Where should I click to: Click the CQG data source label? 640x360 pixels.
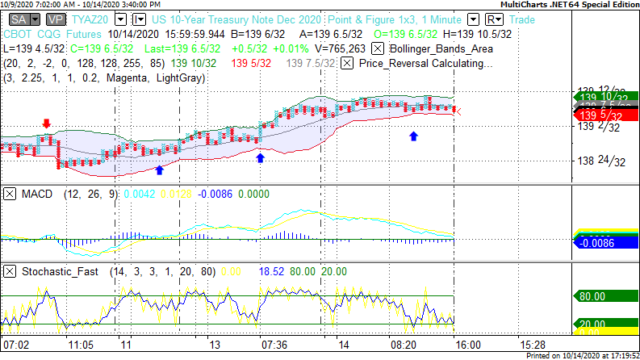[x=49, y=34]
